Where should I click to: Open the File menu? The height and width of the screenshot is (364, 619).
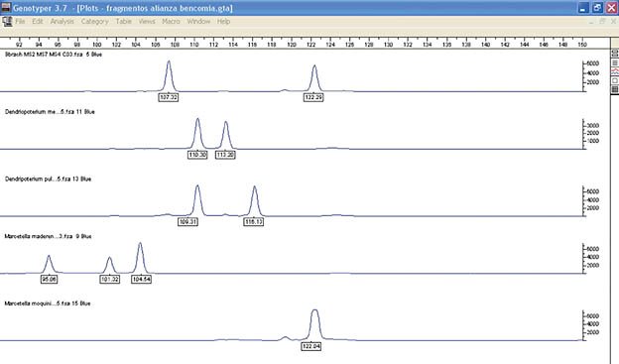click(x=20, y=21)
